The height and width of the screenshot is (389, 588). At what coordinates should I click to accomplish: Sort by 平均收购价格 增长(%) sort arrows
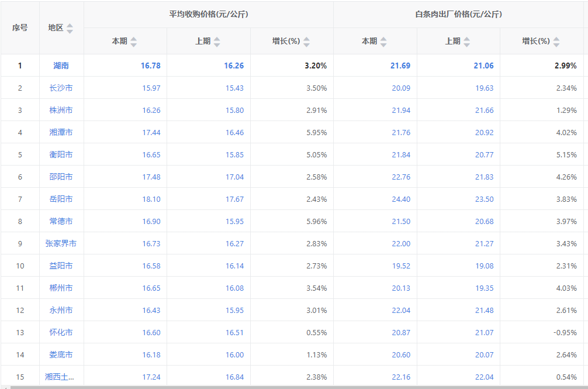point(306,42)
